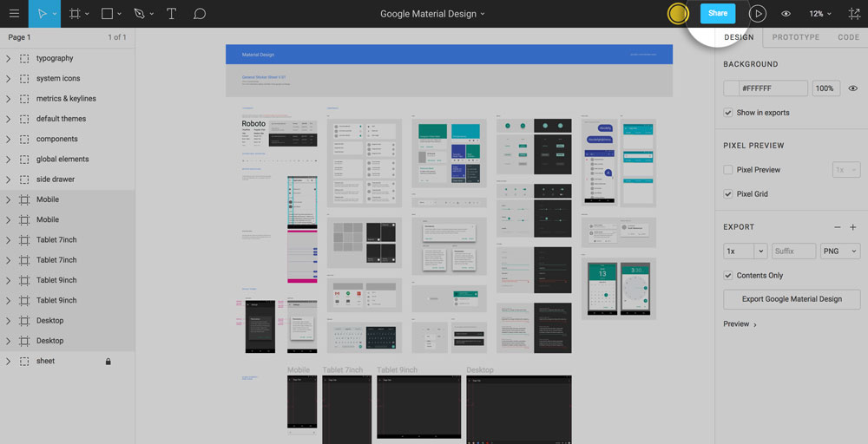
Task: Select the Move tool arrow
Action: click(x=42, y=14)
